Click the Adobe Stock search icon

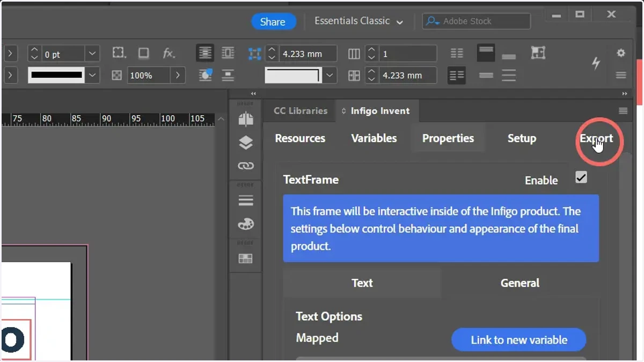tap(433, 21)
